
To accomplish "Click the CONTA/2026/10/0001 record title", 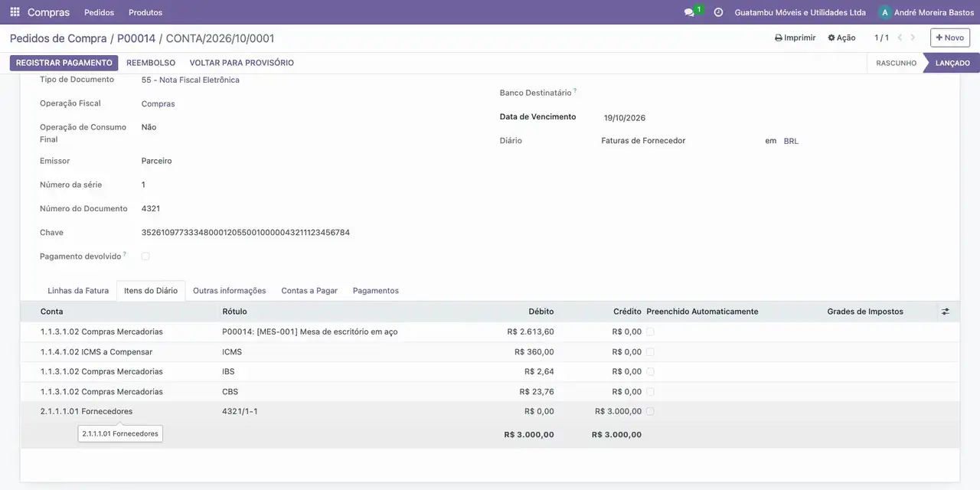I will (220, 38).
